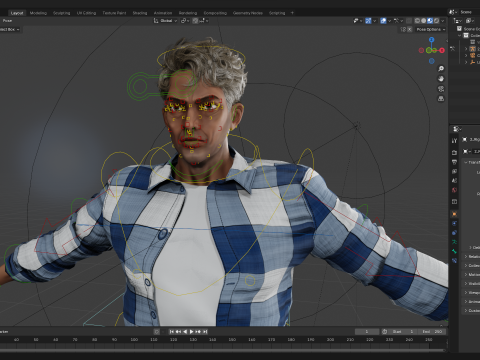Open the properties editor type selector
Viewport: 480px width, 360px height.
pyautogui.click(x=457, y=129)
